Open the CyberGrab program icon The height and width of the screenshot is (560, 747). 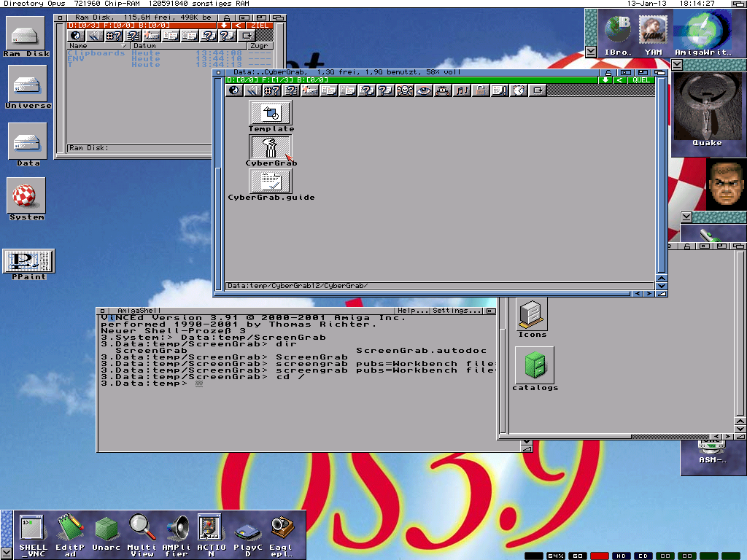pyautogui.click(x=271, y=148)
